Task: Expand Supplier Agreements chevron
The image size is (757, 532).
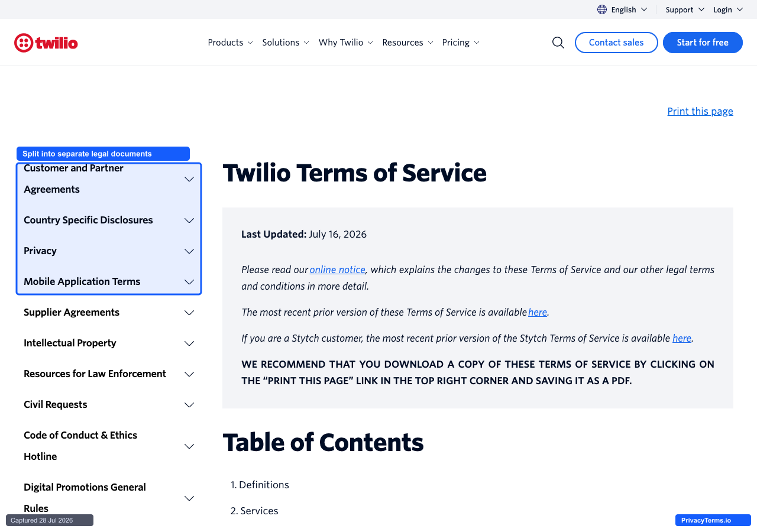Action: pyautogui.click(x=189, y=313)
